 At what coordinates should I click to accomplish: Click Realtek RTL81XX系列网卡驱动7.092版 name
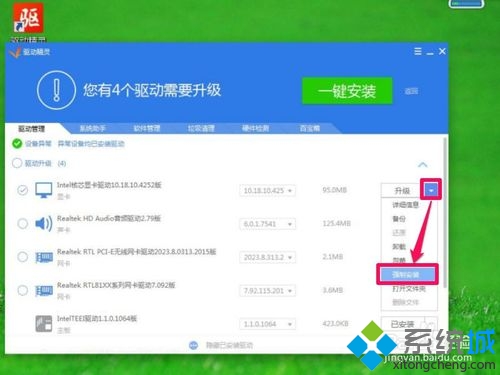click(116, 285)
